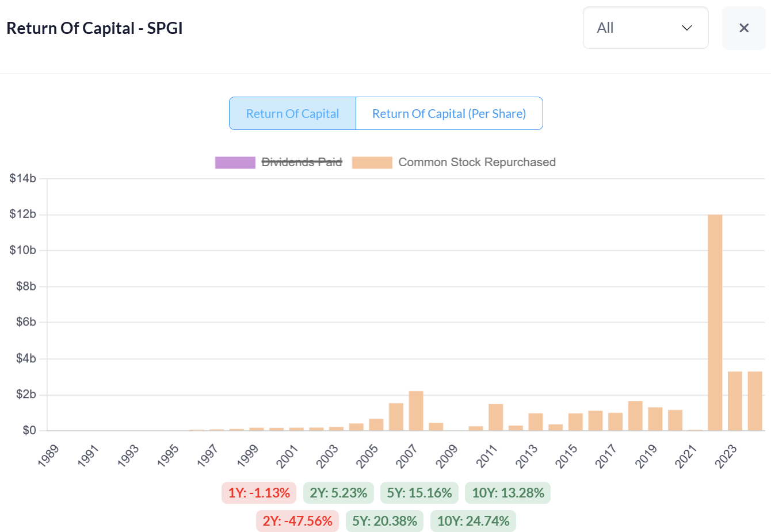
Task: Click the 2018 repurchase bar
Action: point(635,415)
